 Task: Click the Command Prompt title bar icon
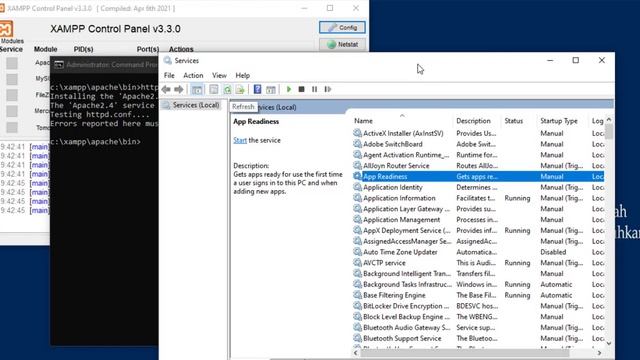point(59,64)
